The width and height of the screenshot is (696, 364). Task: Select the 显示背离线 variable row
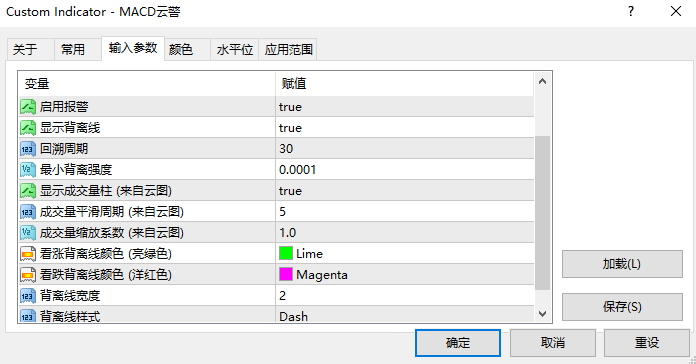[276, 128]
